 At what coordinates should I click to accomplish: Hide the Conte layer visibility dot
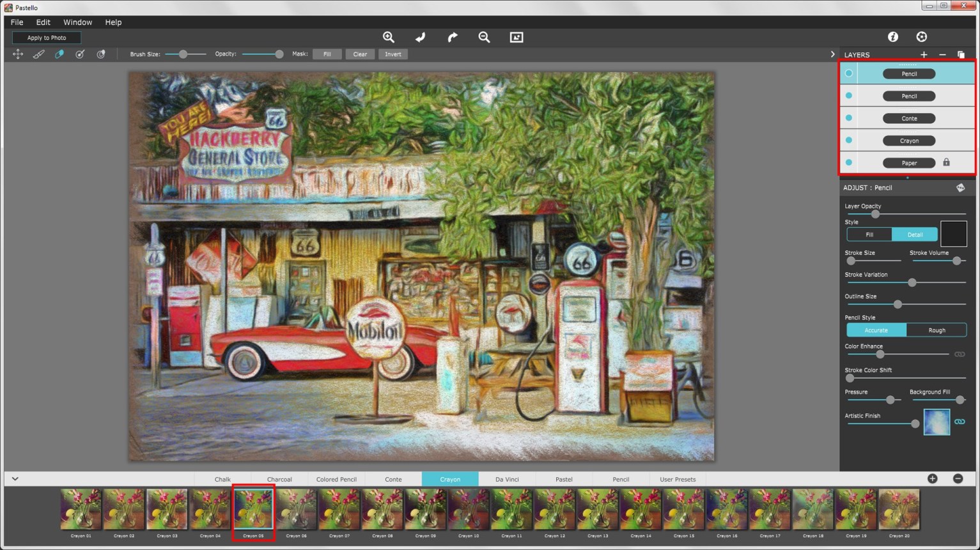click(849, 118)
